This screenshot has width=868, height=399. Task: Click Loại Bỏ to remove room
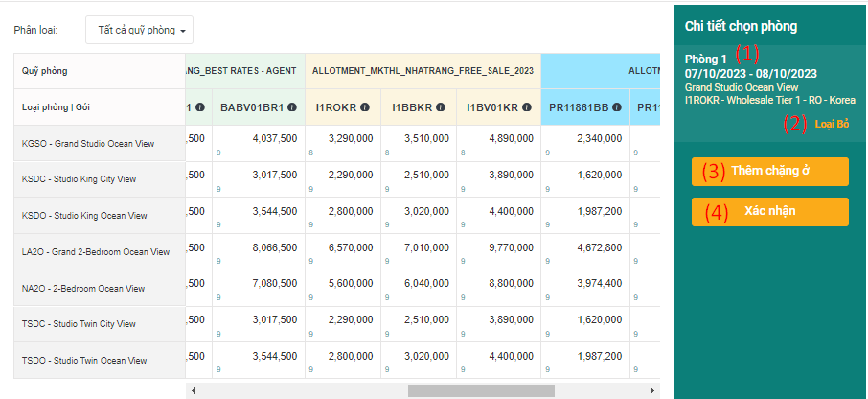pos(832,124)
